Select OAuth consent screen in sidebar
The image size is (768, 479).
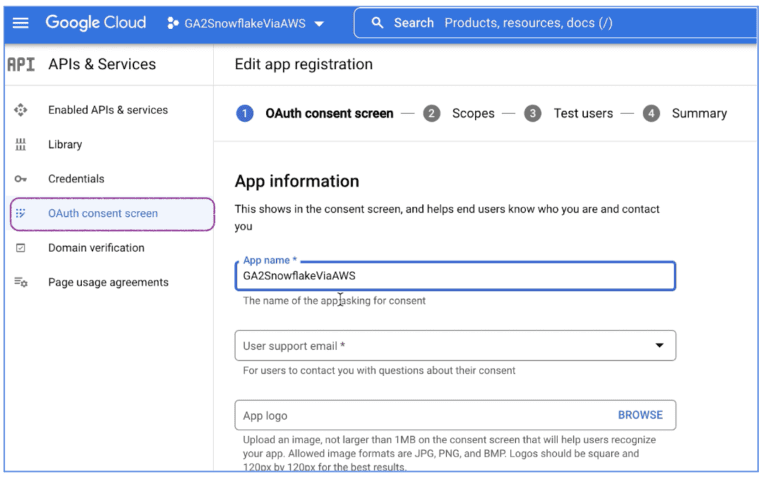coord(112,214)
